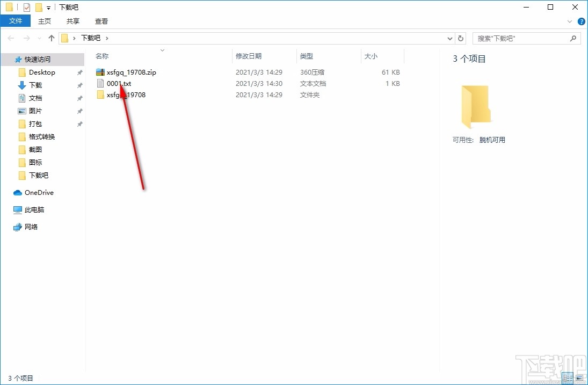Viewport: 588px width, 385px height.
Task: Click the pin icon beside 图片
Action: coord(79,111)
